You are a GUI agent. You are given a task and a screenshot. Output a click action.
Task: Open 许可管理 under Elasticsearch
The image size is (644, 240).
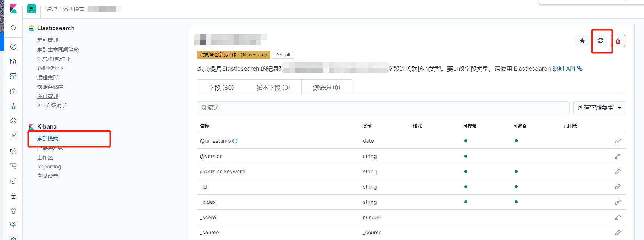tap(48, 96)
